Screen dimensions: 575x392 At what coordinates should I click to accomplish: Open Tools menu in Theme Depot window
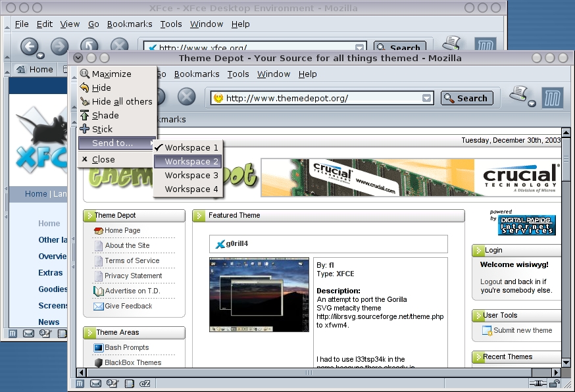point(238,74)
